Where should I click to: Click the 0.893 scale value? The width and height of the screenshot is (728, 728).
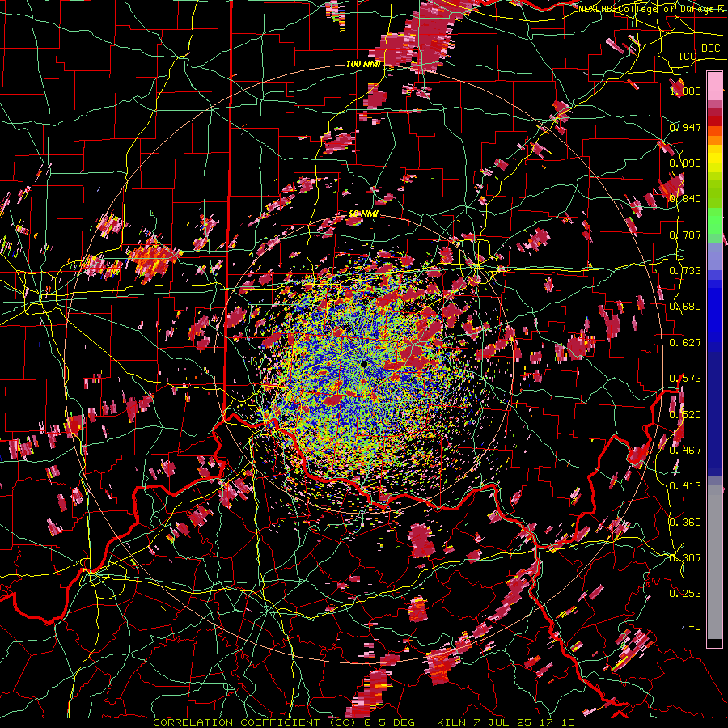[x=685, y=163]
